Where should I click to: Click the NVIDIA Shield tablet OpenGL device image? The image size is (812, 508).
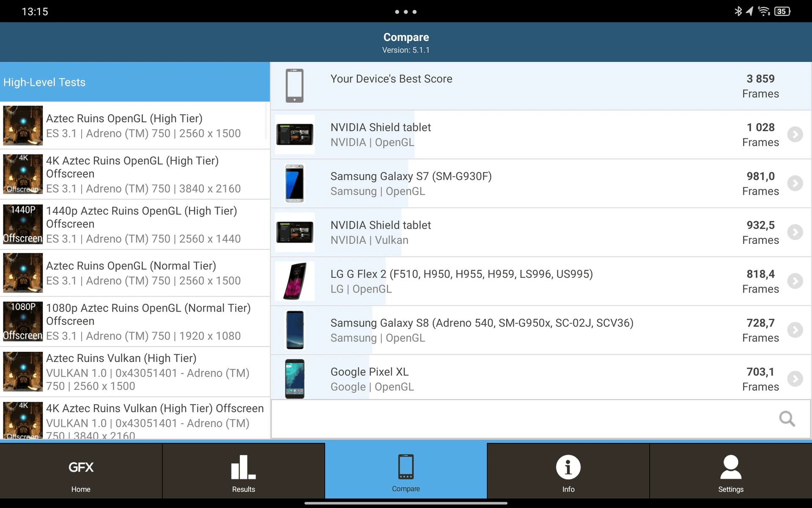pos(295,135)
